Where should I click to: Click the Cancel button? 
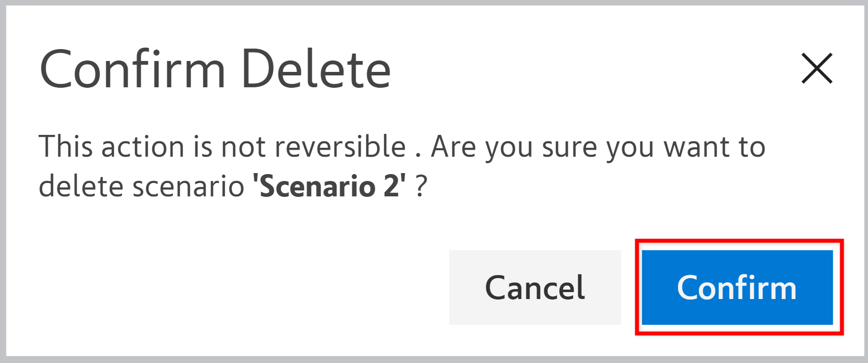click(534, 288)
